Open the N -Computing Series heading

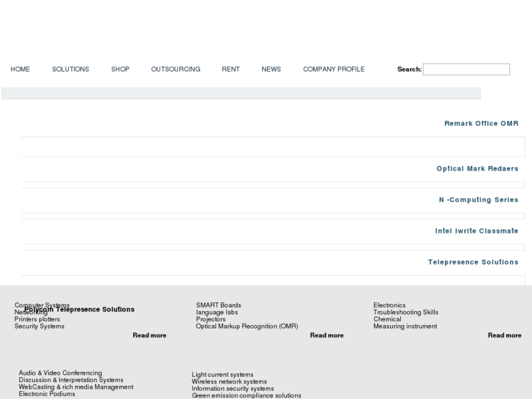(479, 200)
